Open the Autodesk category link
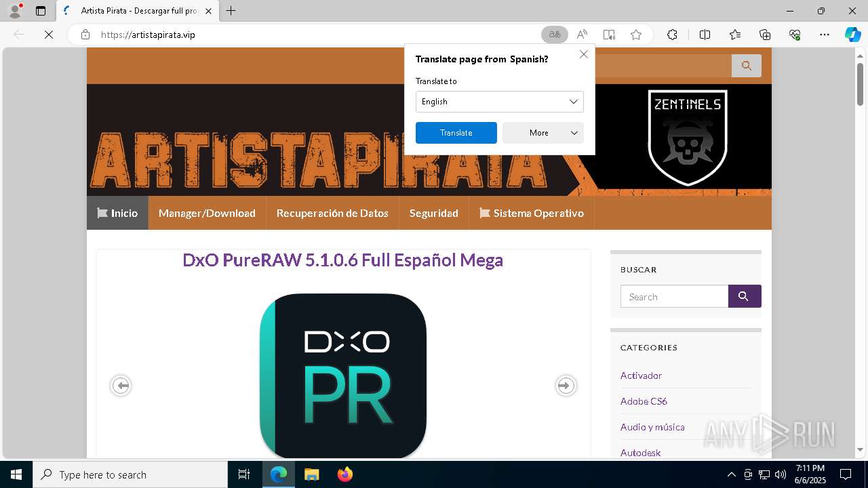This screenshot has height=488, width=868. [x=640, y=452]
